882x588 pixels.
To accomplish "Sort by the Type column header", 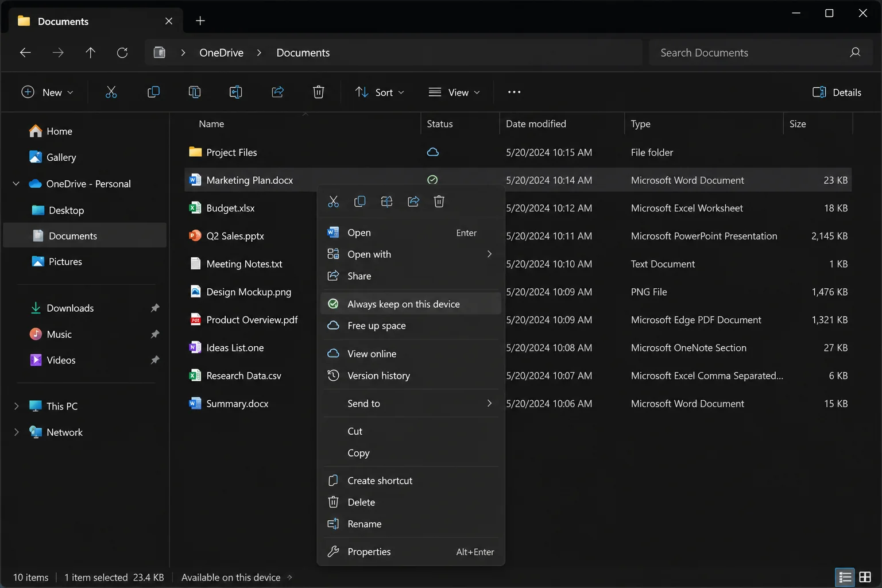I will pos(703,124).
